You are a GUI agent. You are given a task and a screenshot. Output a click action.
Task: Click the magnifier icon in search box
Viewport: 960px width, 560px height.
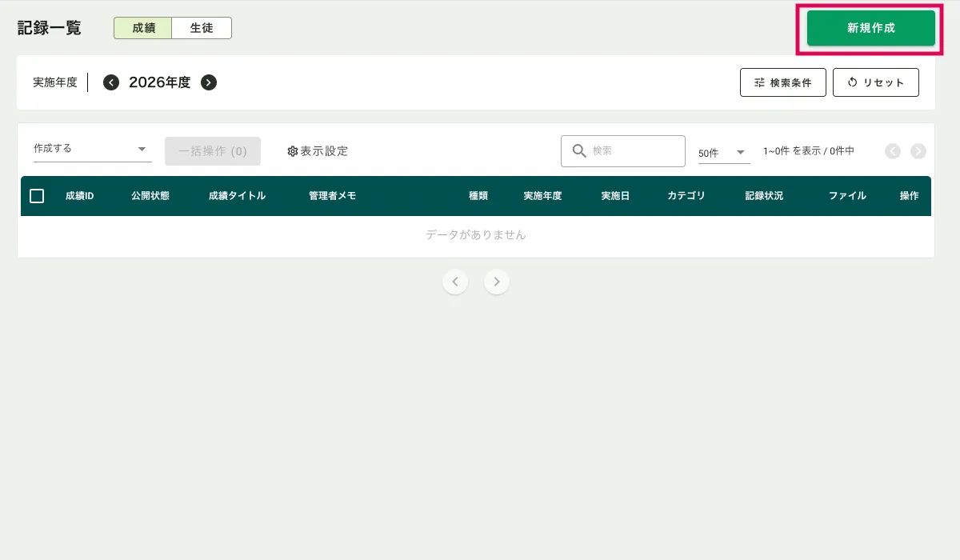point(579,151)
